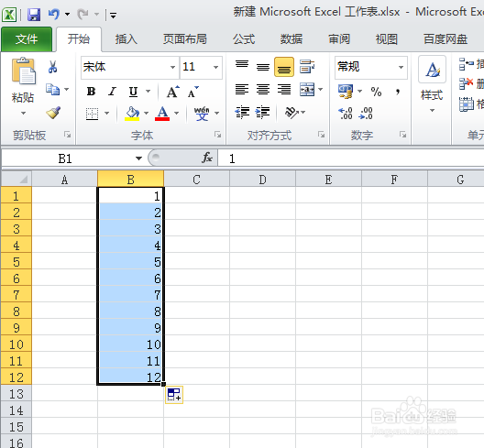Apply Percent style format

click(376, 92)
